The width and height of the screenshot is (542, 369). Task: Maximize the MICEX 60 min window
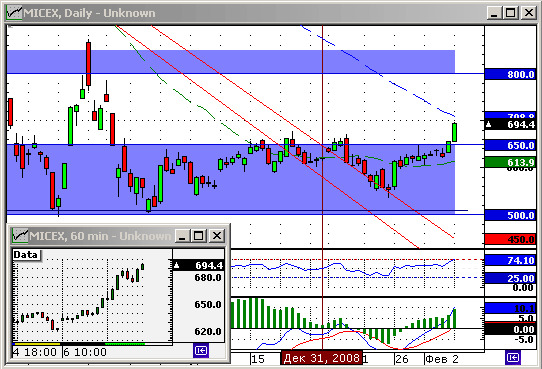pos(198,236)
